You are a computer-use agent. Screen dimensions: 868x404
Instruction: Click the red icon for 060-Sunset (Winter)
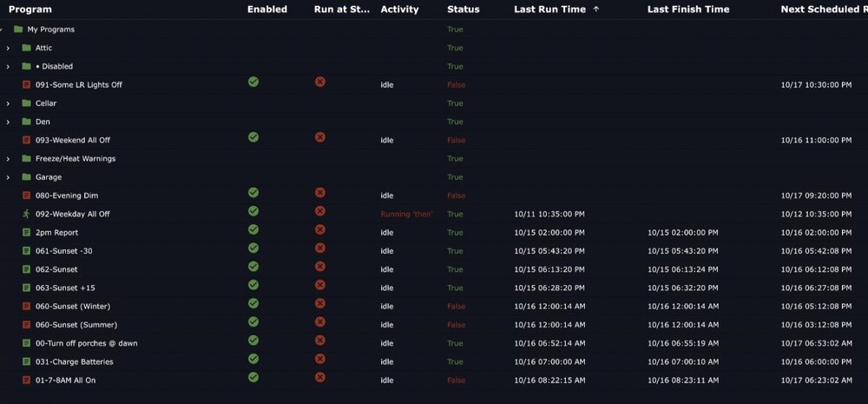pos(26,307)
